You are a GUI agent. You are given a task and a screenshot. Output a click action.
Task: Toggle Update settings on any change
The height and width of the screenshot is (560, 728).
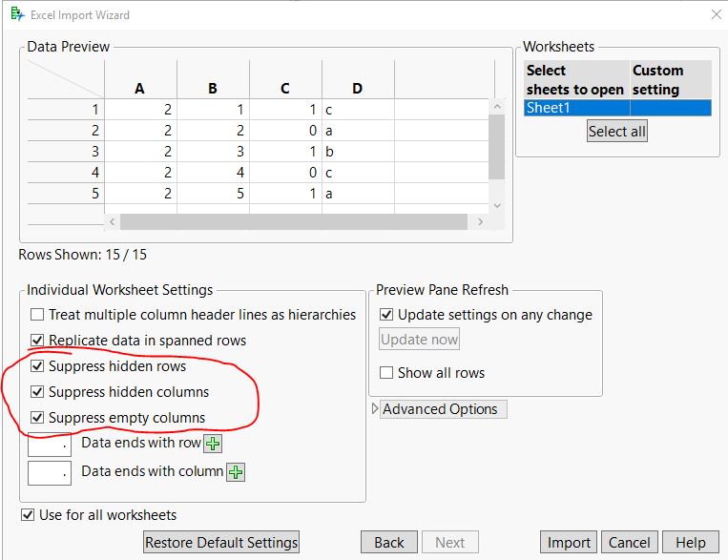(386, 315)
